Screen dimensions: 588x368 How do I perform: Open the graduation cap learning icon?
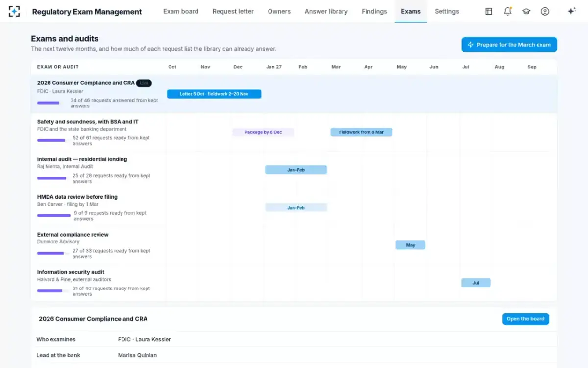[526, 11]
